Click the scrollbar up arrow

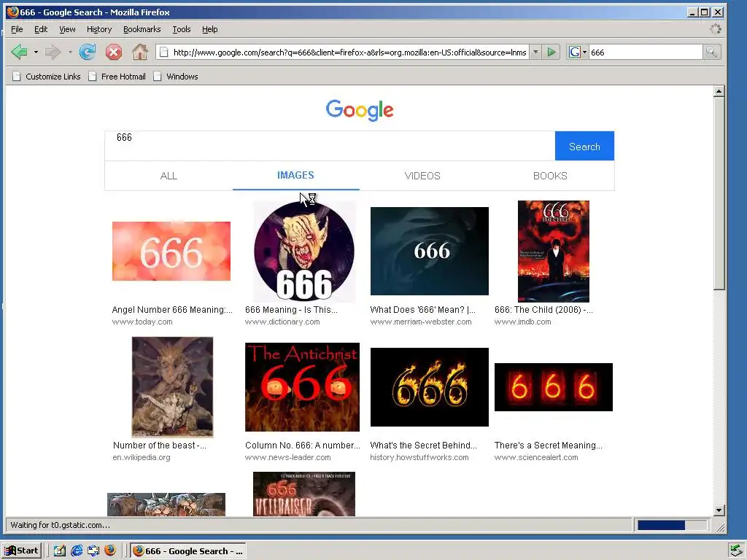(719, 91)
